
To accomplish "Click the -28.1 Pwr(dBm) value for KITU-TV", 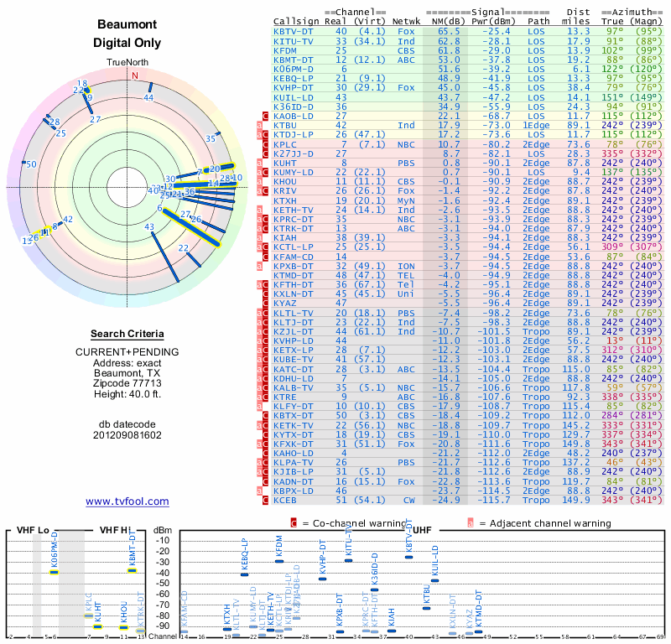I will (497, 41).
